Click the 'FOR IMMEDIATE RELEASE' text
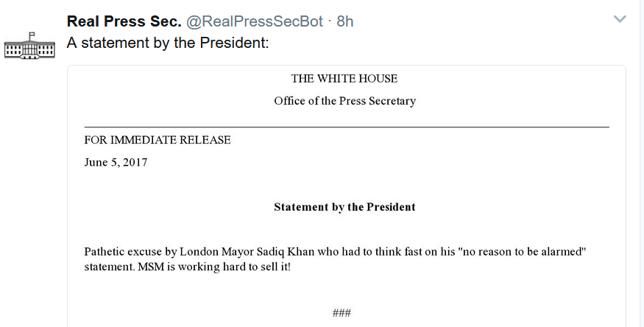 point(158,140)
